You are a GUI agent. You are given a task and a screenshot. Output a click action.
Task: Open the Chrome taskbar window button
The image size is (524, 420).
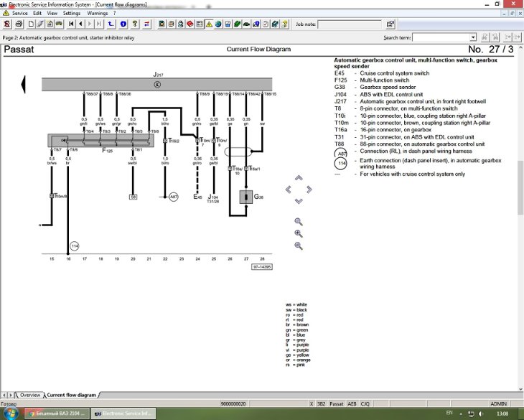tap(57, 414)
